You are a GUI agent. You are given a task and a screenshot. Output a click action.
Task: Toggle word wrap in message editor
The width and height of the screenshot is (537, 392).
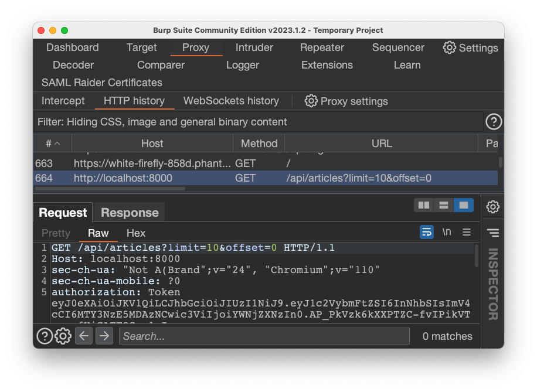(x=427, y=232)
